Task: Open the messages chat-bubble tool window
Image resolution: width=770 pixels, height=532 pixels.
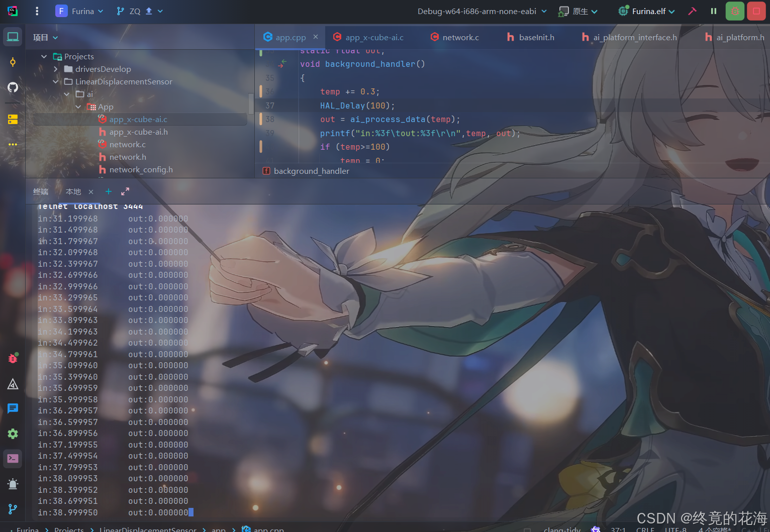Action: (x=13, y=408)
